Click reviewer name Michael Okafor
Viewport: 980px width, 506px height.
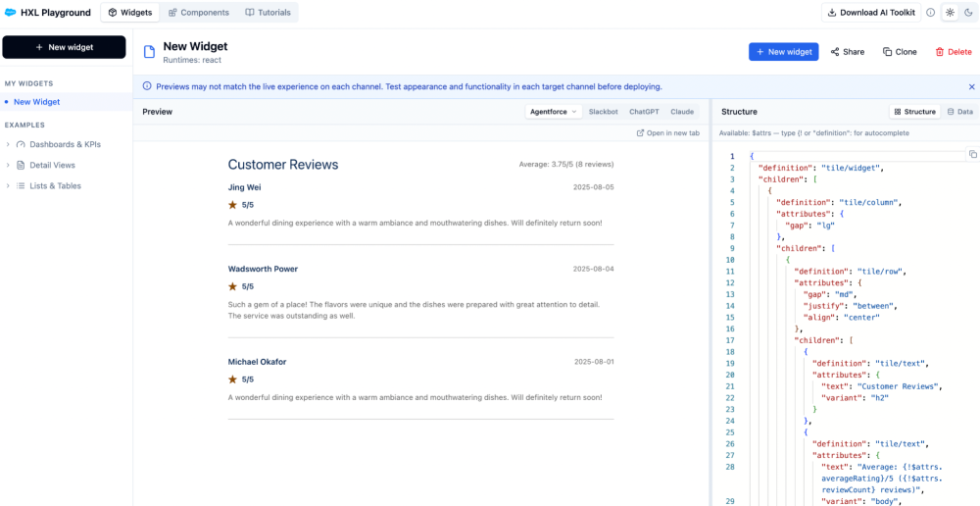[258, 362]
